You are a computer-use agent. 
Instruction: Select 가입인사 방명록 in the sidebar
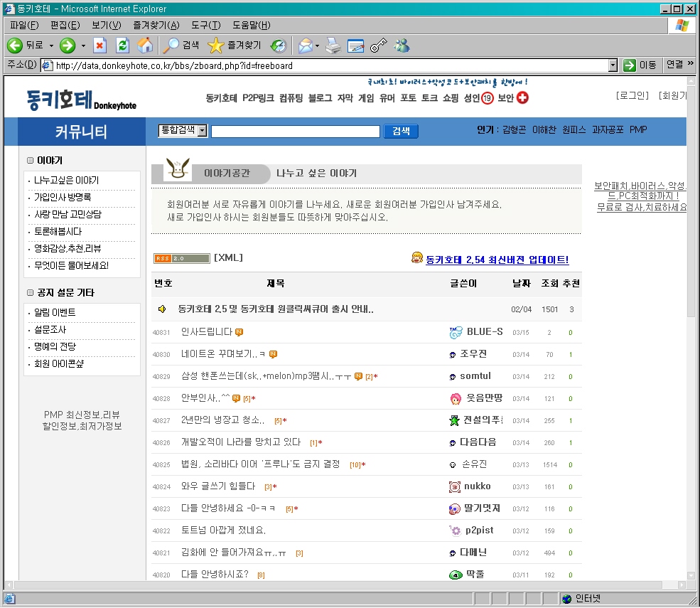click(63, 197)
